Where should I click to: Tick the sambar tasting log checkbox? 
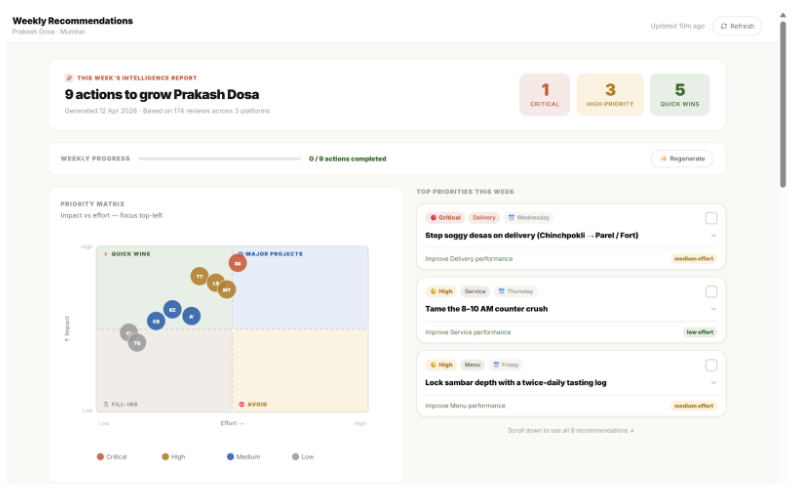[711, 365]
